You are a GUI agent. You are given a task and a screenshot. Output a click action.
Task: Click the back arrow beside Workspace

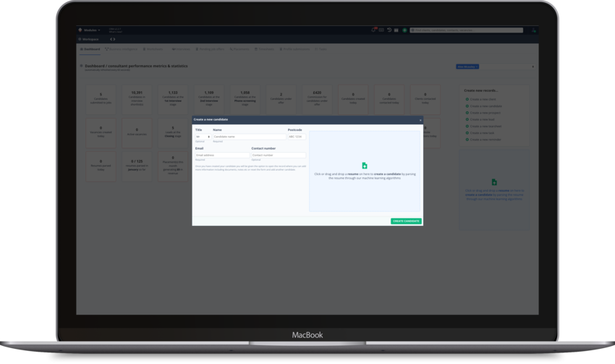111,39
